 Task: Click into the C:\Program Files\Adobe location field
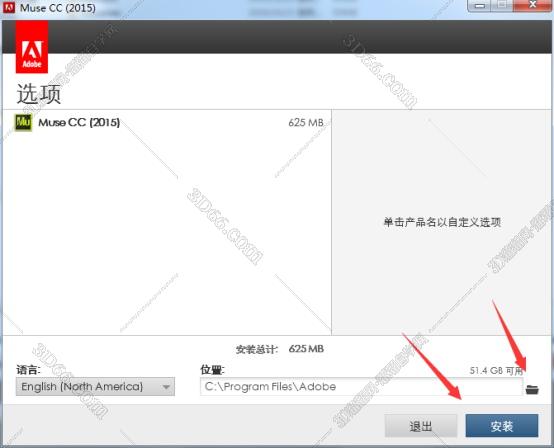(361, 387)
